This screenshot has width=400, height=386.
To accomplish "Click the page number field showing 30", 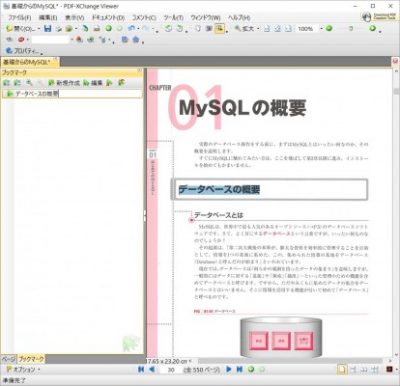I will (171, 369).
